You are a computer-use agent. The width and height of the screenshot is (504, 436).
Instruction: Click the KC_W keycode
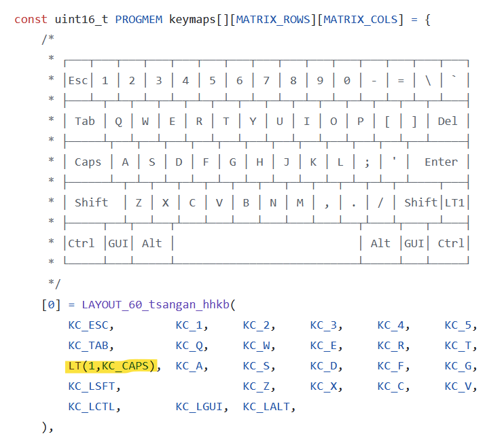257,346
